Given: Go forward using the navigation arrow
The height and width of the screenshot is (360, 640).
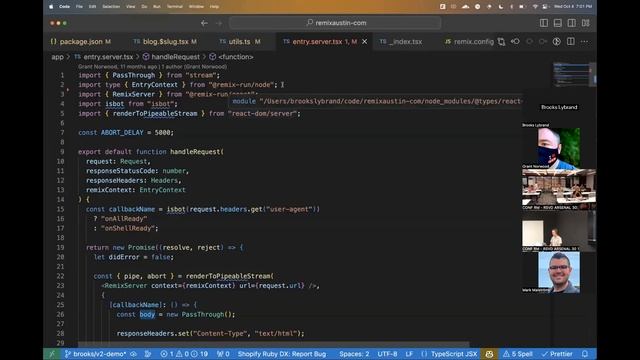Looking at the screenshot, I should 219,23.
